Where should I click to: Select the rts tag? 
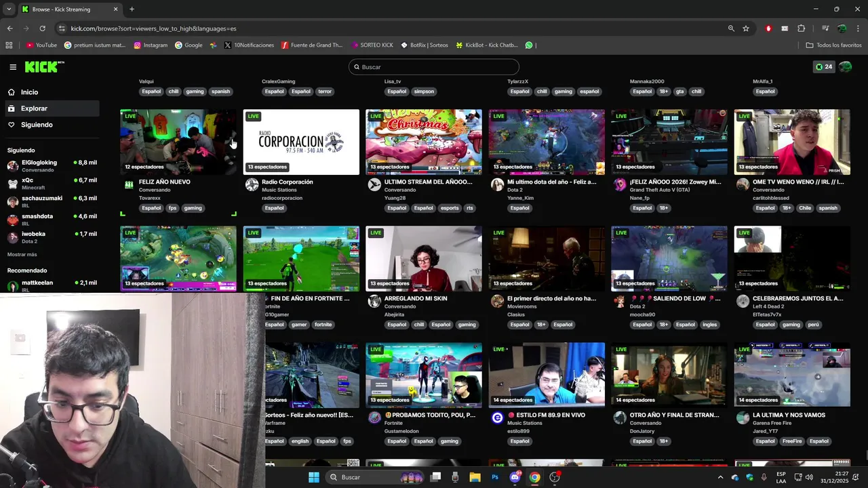click(469, 208)
